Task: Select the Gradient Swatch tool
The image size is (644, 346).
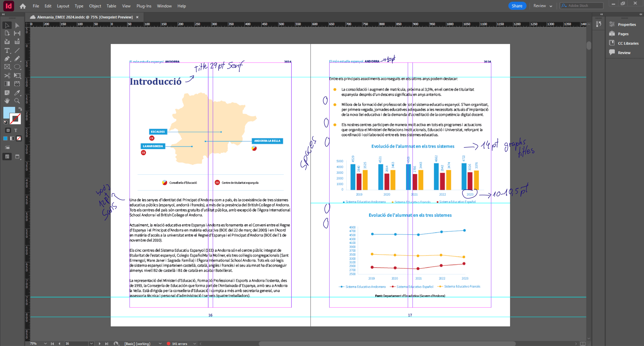Action: 7,84
